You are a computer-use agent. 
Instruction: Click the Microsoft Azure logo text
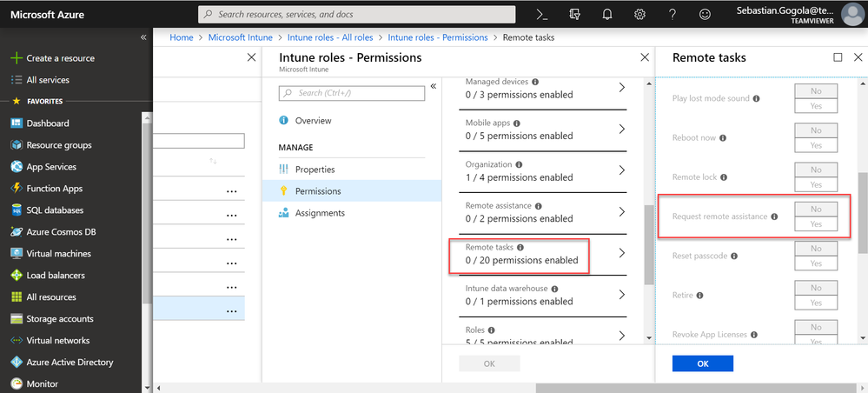[x=48, y=15]
